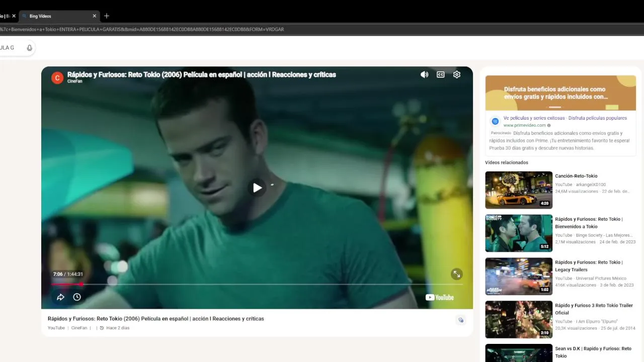Click 'Sean vs D.K' related video title
This screenshot has width=644, height=362.
(593, 352)
